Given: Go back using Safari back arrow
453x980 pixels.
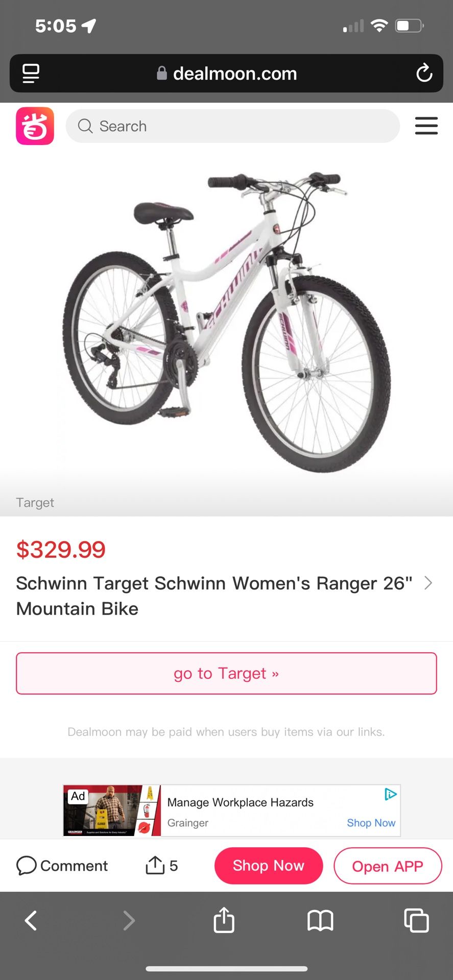Looking at the screenshot, I should point(31,921).
